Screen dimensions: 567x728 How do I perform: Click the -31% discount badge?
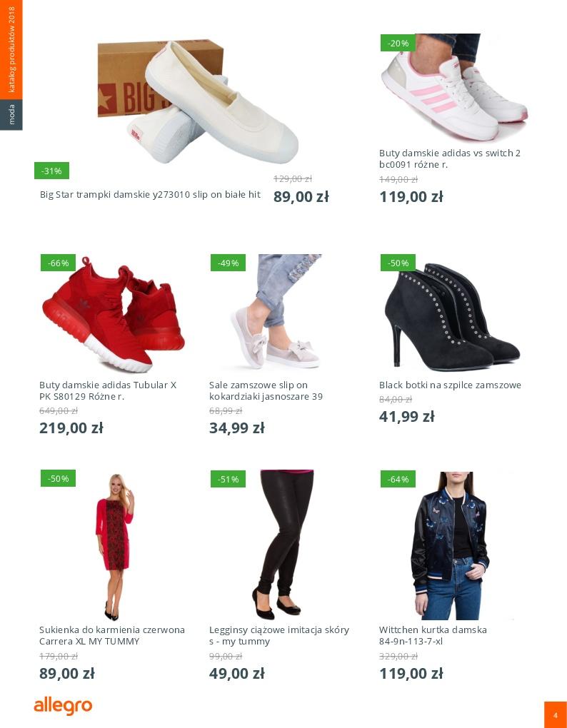51,171
